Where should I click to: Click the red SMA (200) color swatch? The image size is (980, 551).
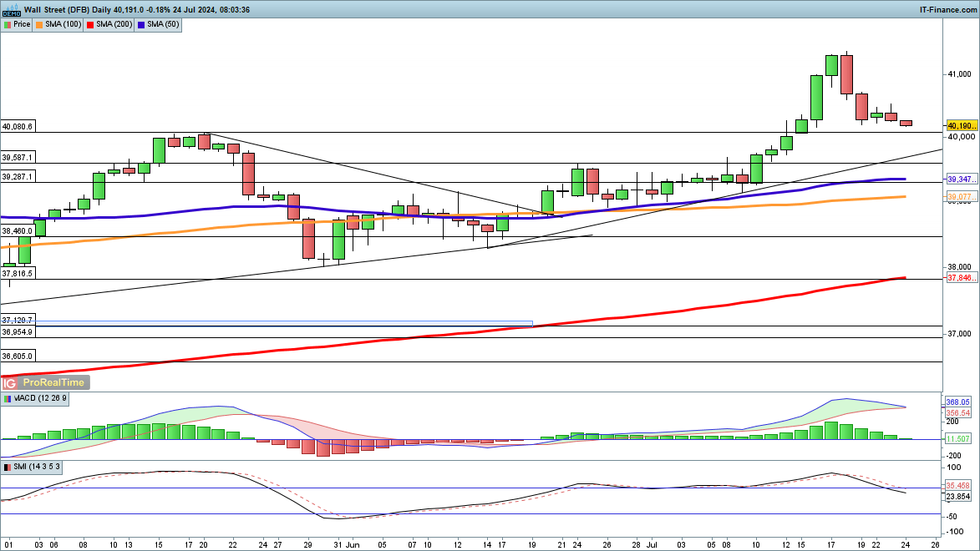[90, 25]
